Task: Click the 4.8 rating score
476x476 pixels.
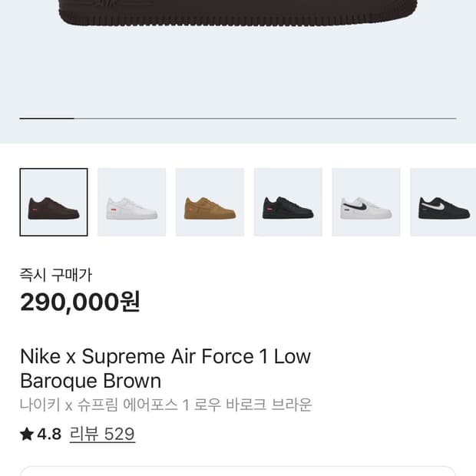Action: tap(49, 434)
